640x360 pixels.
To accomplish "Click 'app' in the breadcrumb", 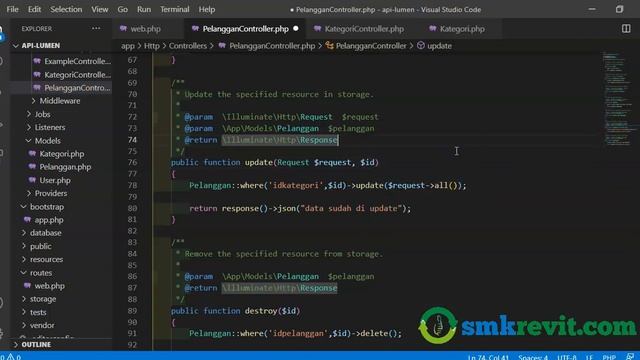I will pos(128,46).
